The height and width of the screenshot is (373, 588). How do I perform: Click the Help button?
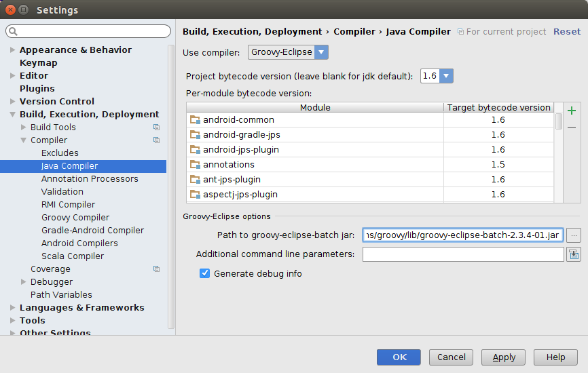click(556, 357)
